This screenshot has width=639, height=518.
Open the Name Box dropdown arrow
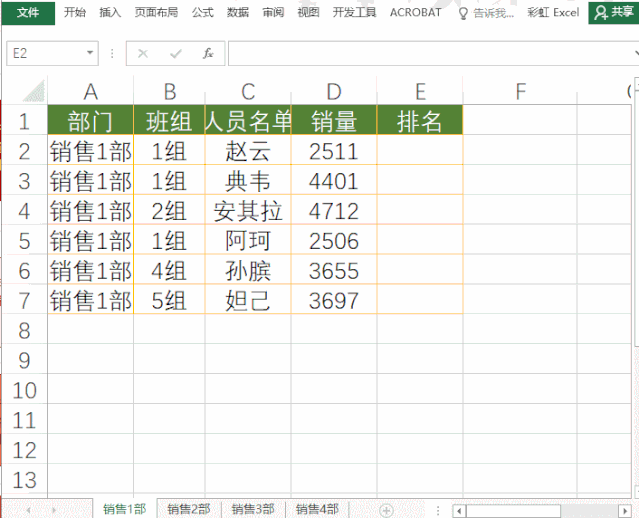pyautogui.click(x=90, y=53)
